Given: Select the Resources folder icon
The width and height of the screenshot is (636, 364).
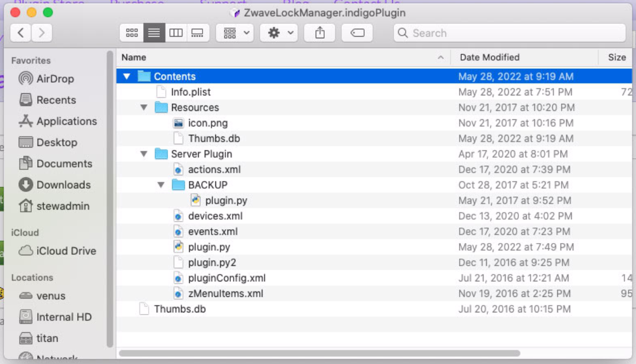Looking at the screenshot, I should tap(161, 108).
